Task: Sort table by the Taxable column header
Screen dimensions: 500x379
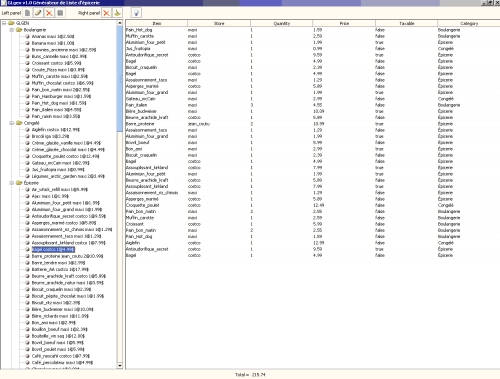Action: (407, 23)
